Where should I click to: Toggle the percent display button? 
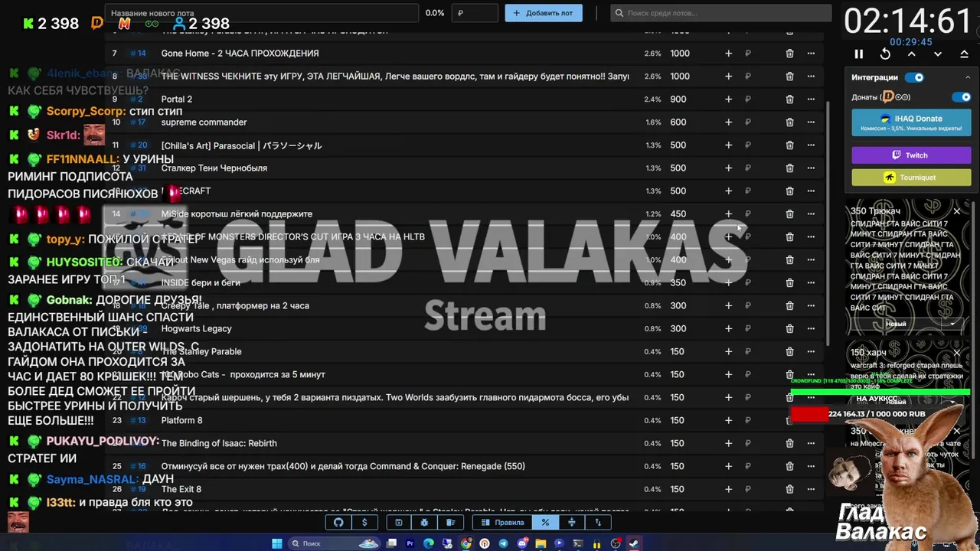pyautogui.click(x=545, y=523)
